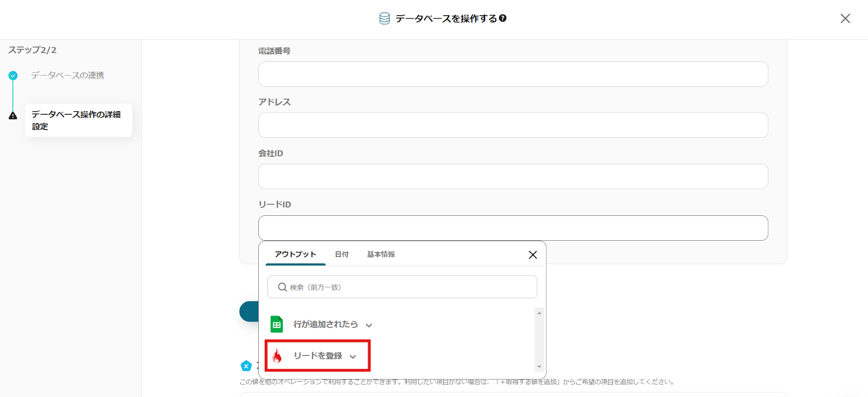Click the Google Sheets icon in the list
The height and width of the screenshot is (397, 868).
[277, 324]
